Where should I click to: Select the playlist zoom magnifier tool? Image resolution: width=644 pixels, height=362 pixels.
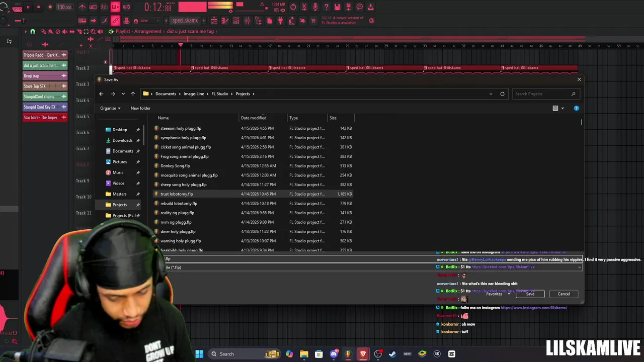[93, 31]
